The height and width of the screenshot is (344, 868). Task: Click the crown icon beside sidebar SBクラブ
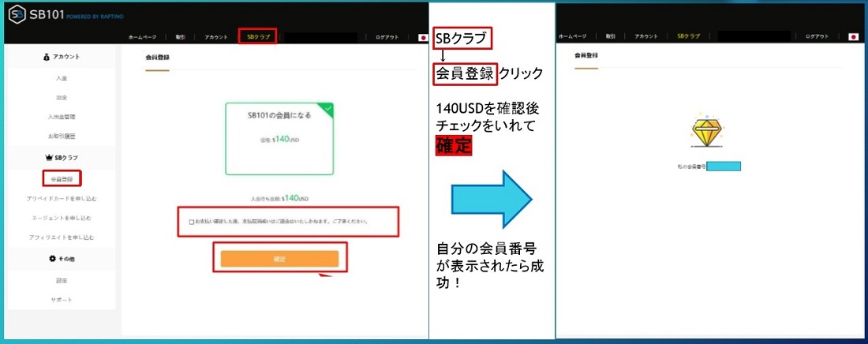[x=48, y=158]
